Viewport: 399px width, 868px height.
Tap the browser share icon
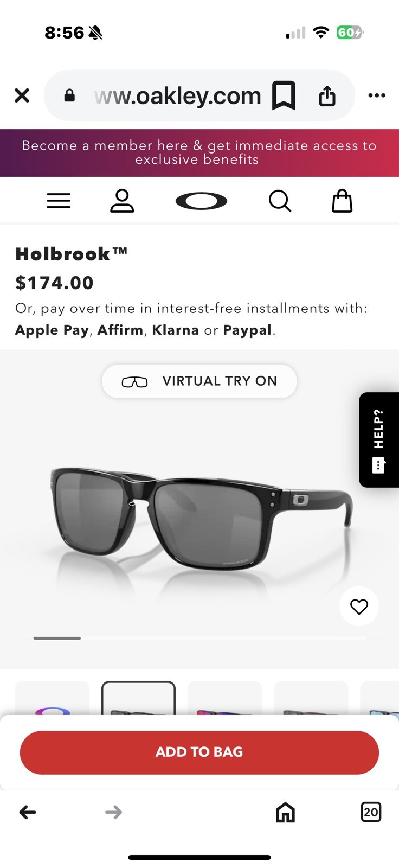tap(327, 96)
